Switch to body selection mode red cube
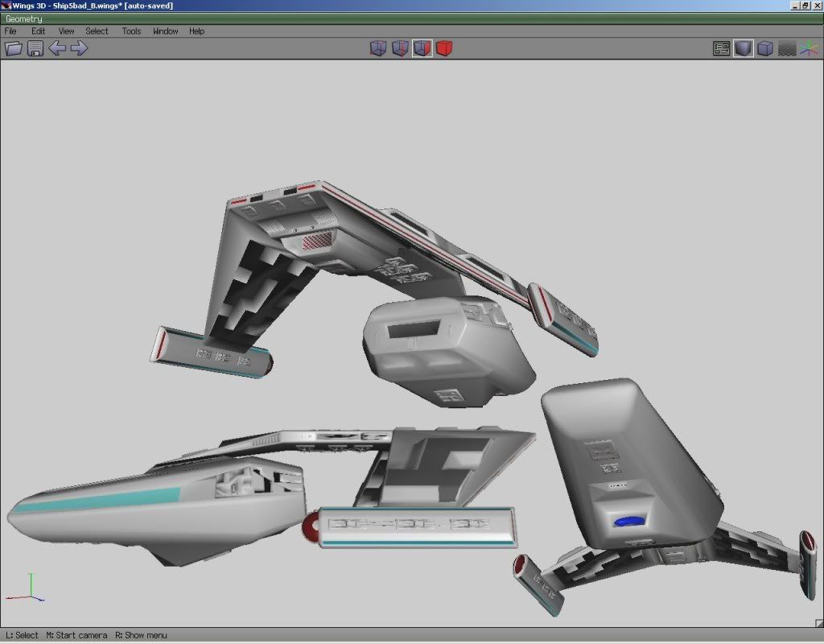 click(444, 48)
